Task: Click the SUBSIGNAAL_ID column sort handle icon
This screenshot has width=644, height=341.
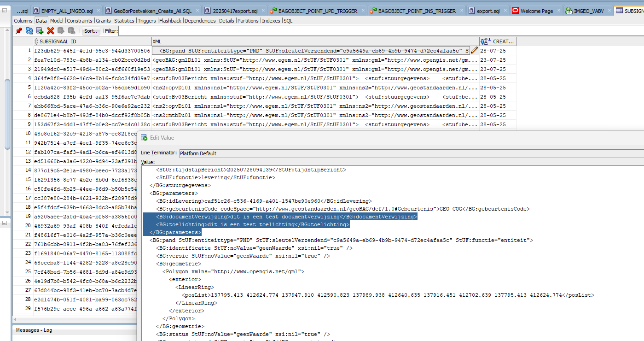Action: pyautogui.click(x=37, y=41)
